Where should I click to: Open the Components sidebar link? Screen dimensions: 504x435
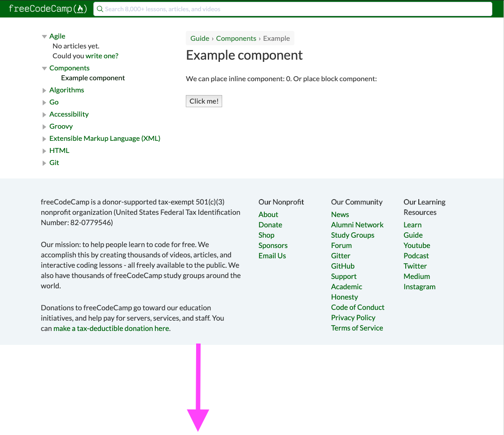70,68
